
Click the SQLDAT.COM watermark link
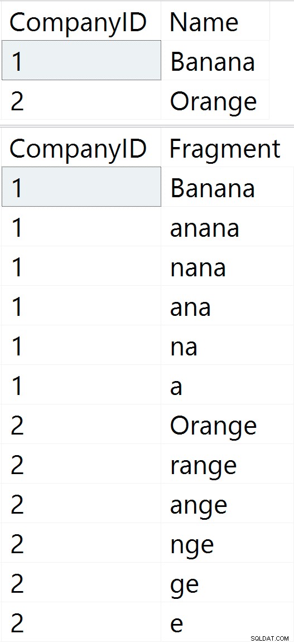(270, 638)
